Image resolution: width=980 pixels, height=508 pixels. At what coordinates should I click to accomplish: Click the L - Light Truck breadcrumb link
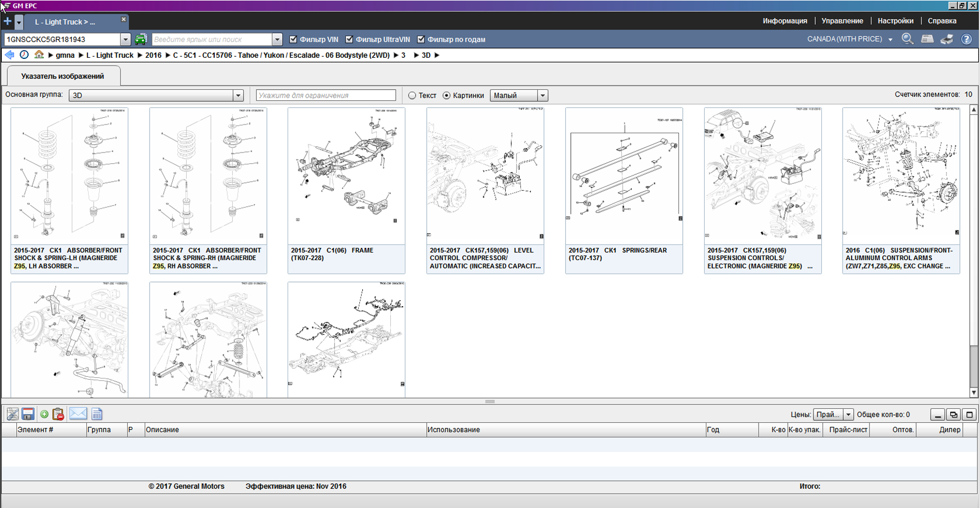pos(110,55)
